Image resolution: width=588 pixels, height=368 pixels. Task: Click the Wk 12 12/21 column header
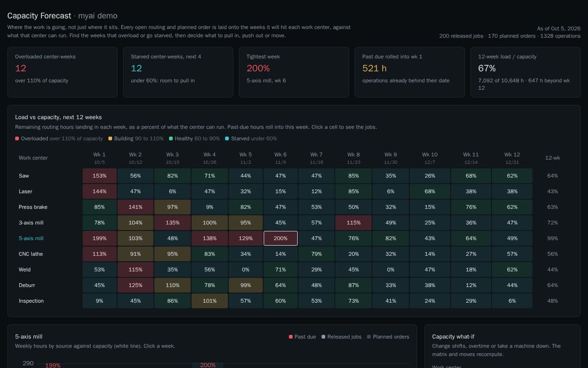tap(512, 158)
